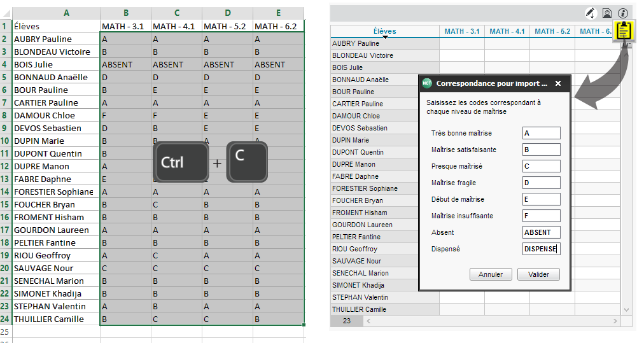Select spreadsheet row 1 header
The width and height of the screenshot is (644, 343).
pos(5,26)
